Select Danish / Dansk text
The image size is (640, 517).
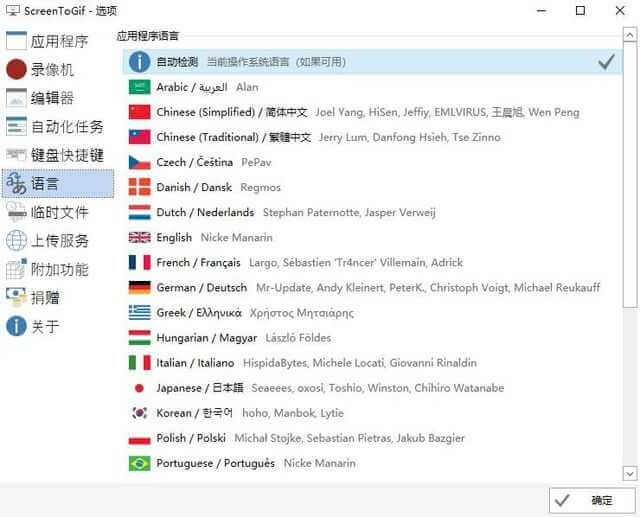194,187
